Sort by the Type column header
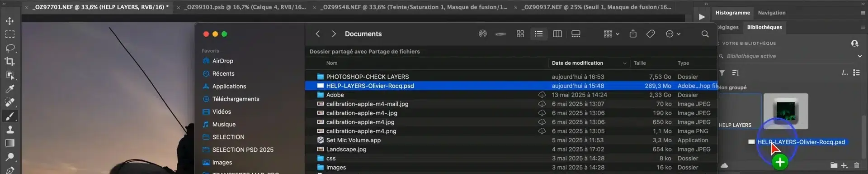868x174 pixels. [x=683, y=63]
